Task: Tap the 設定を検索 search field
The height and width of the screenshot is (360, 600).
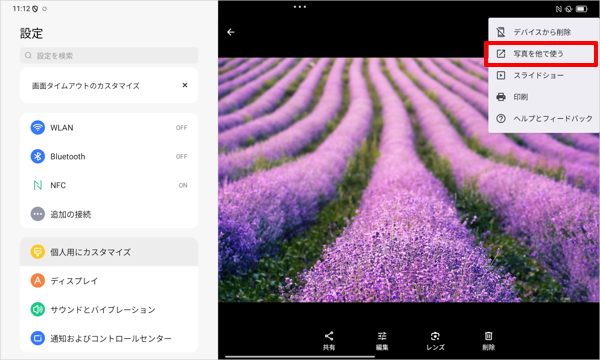Action: point(109,55)
